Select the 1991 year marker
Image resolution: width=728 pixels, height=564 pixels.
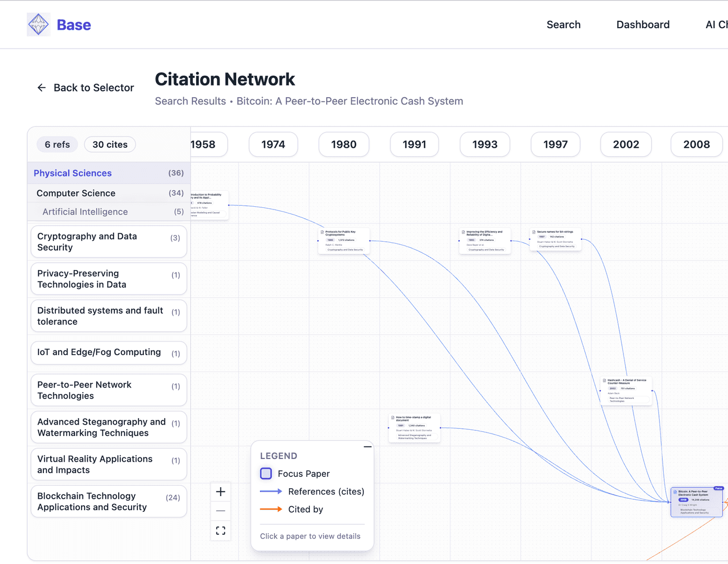(x=414, y=145)
